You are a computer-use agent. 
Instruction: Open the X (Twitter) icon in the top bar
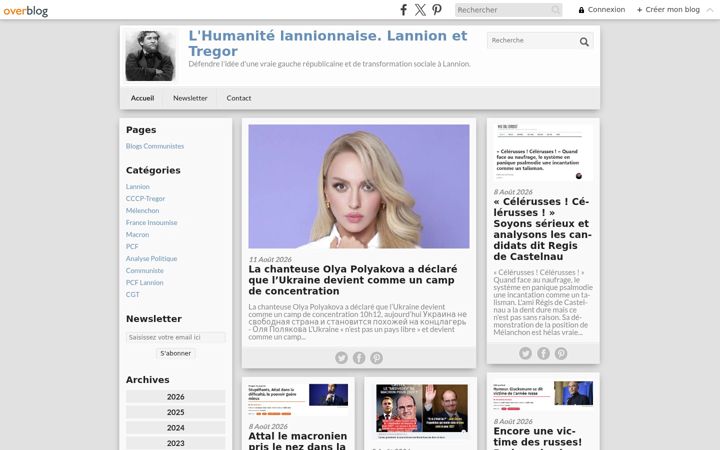pos(420,10)
